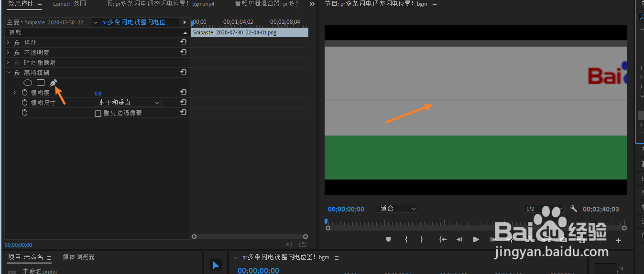Switch to the 项目: 未命名 tab
Image resolution: width=644 pixels, height=274 pixels.
point(25,257)
